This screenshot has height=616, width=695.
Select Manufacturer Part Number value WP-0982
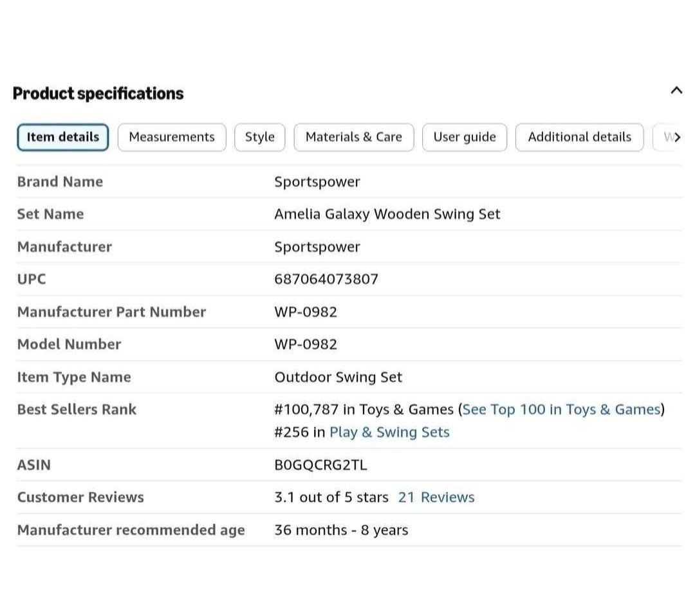(x=306, y=313)
